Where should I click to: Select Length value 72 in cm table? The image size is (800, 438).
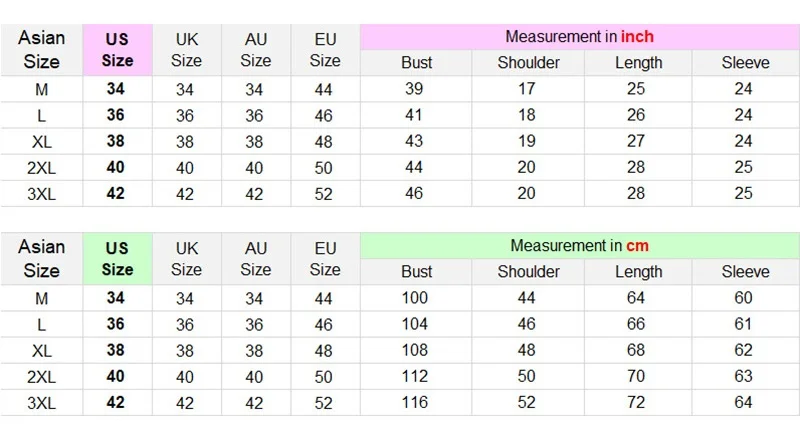(x=638, y=402)
